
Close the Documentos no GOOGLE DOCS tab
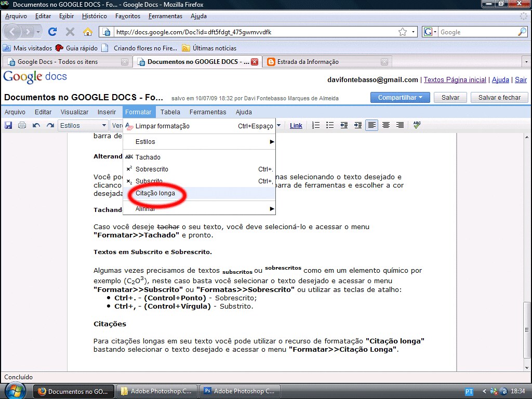pyautogui.click(x=255, y=62)
